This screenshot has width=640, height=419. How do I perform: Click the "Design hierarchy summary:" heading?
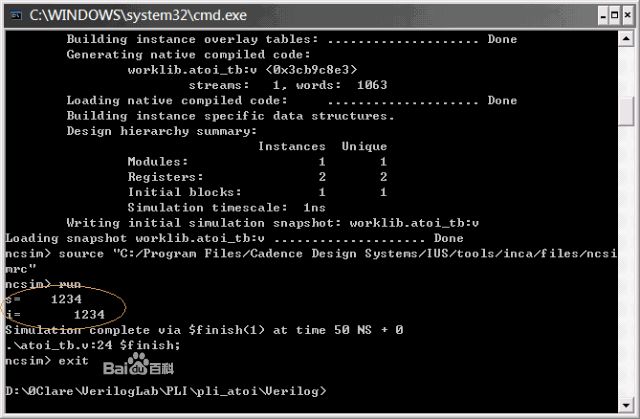[x=162, y=131]
